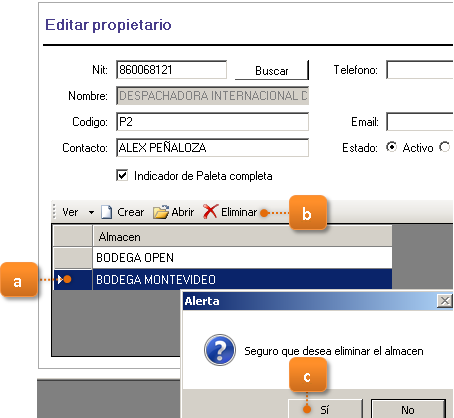This screenshot has width=454, height=418.
Task: Select the Activo estado radio button
Action: pos(391,147)
